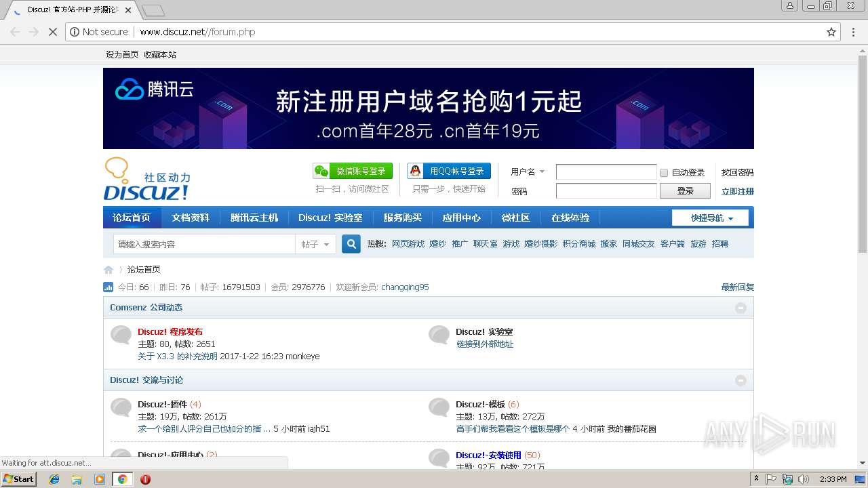
Task: Click the browser back arrow
Action: (15, 32)
